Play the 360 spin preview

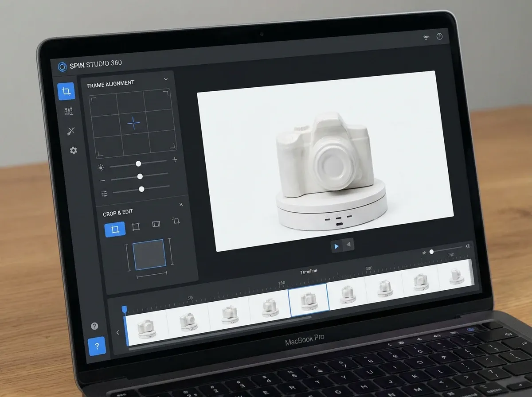[337, 247]
